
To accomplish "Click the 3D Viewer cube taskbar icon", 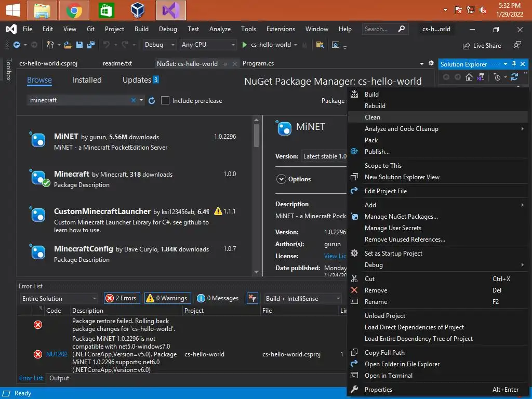I will click(138, 10).
